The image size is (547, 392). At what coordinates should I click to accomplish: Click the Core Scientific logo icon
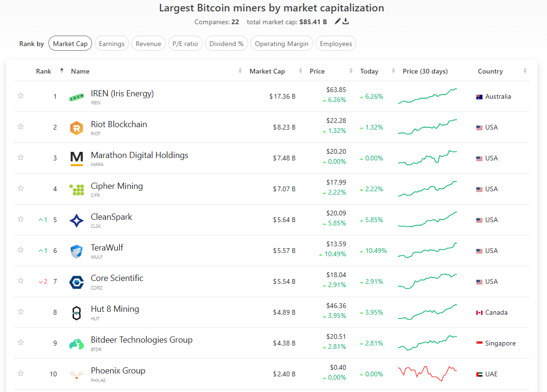[76, 282]
